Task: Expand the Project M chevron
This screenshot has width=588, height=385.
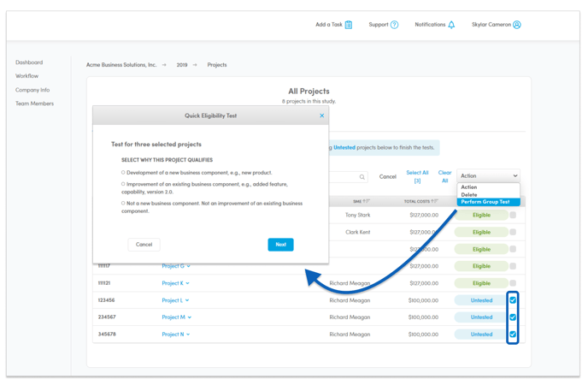Action: coord(190,317)
